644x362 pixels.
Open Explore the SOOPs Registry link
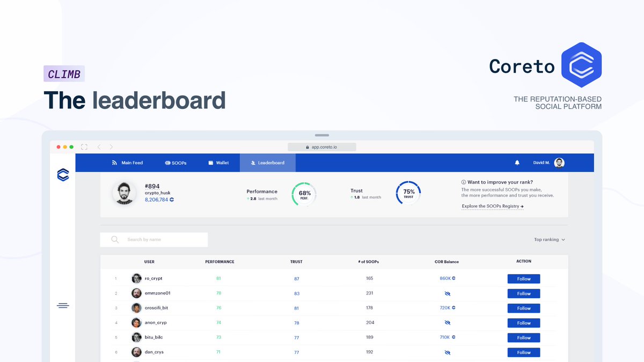click(493, 206)
